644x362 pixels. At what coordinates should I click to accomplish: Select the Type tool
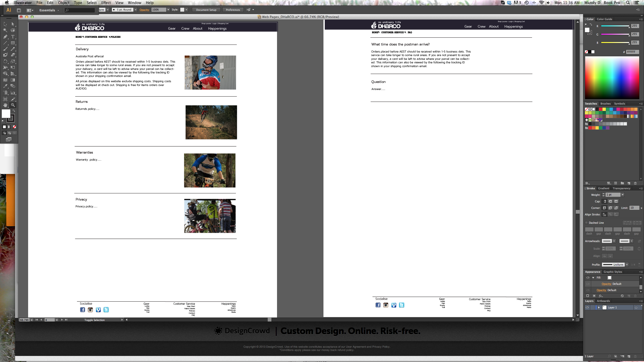pos(13,37)
